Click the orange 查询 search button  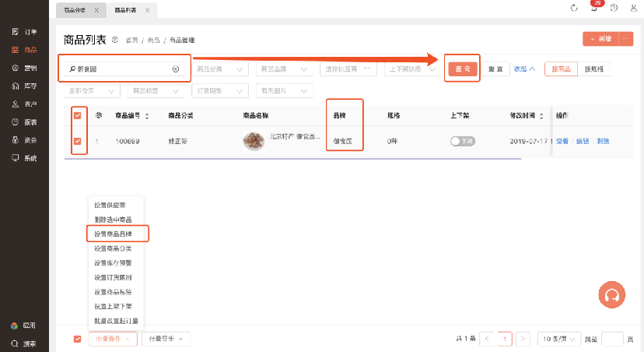click(463, 69)
